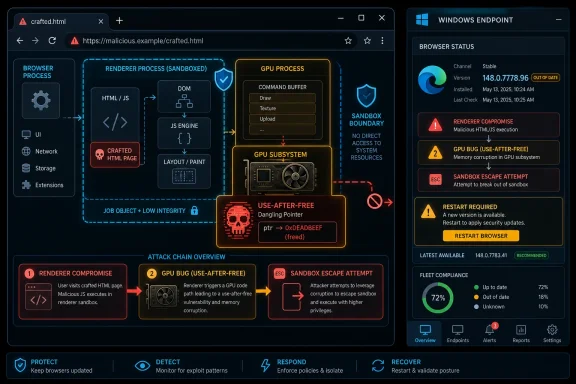The width and height of the screenshot is (576, 384).
Task: Click the browser back arrow
Action: click(x=20, y=41)
